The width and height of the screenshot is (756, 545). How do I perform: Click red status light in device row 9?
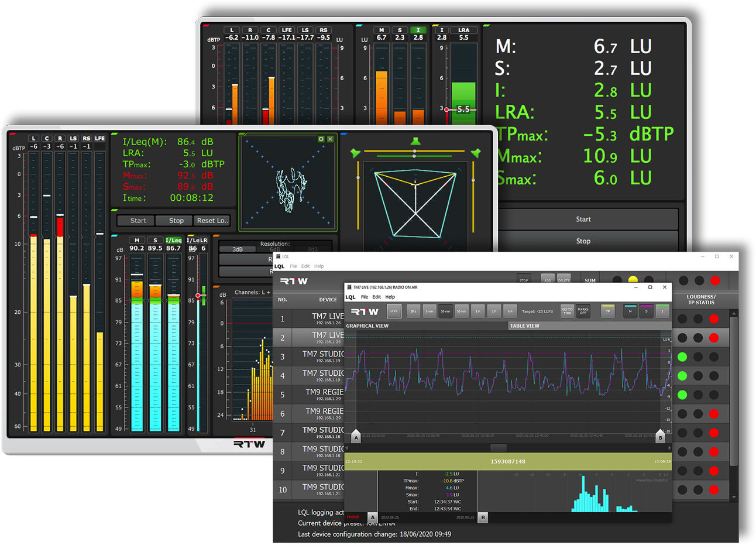coord(714,471)
